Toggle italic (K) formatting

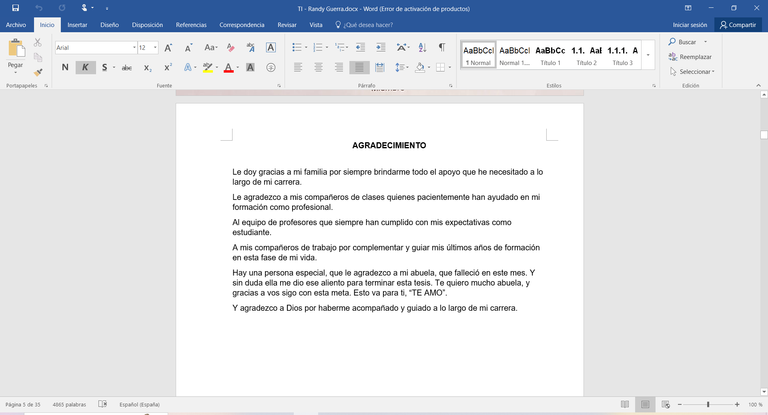click(x=85, y=68)
